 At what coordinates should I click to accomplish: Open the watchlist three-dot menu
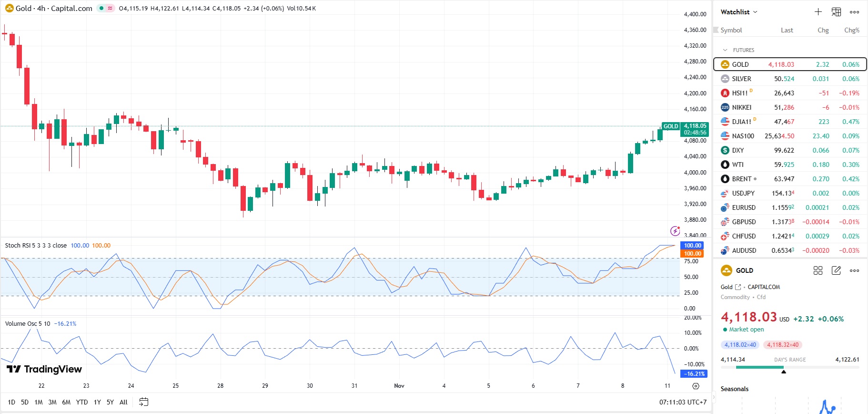point(854,12)
